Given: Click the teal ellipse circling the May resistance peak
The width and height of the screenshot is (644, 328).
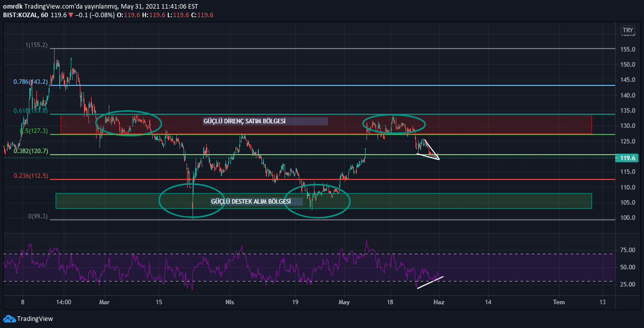Looking at the screenshot, I should 394,123.
